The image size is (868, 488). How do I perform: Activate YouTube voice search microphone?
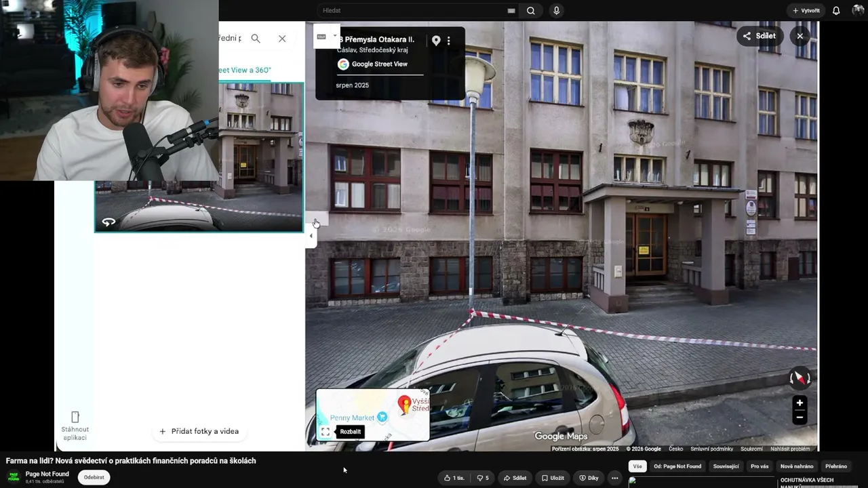pyautogui.click(x=557, y=11)
